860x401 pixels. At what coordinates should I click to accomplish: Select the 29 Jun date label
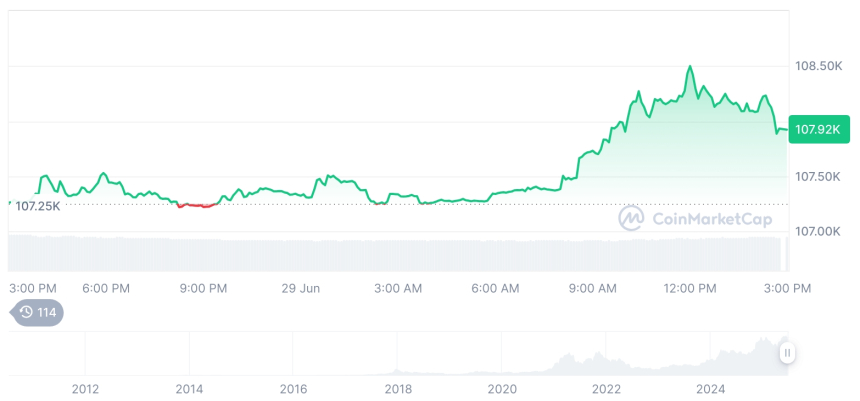pyautogui.click(x=301, y=288)
